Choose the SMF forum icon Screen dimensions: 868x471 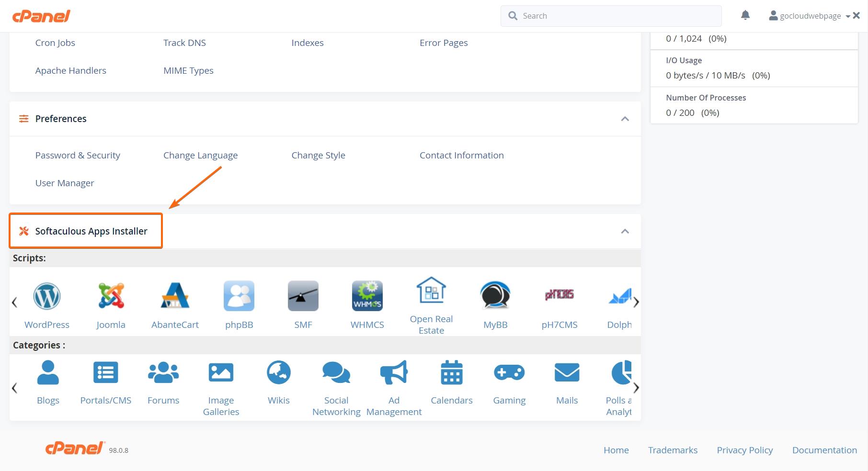pyautogui.click(x=303, y=296)
